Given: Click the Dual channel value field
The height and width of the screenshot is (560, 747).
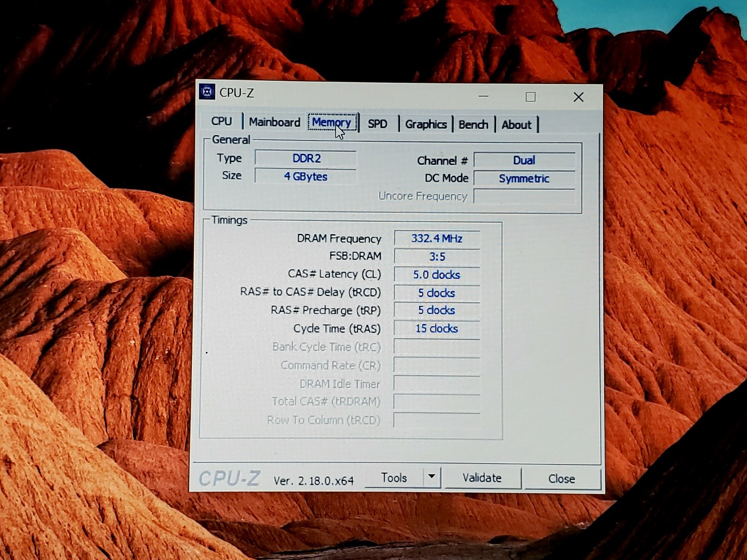Looking at the screenshot, I should click(524, 160).
